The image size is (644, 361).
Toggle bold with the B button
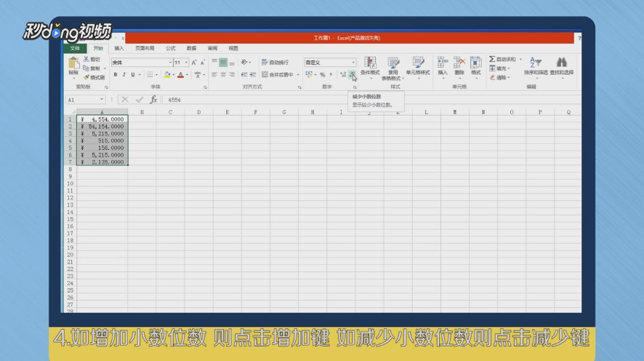click(x=116, y=75)
